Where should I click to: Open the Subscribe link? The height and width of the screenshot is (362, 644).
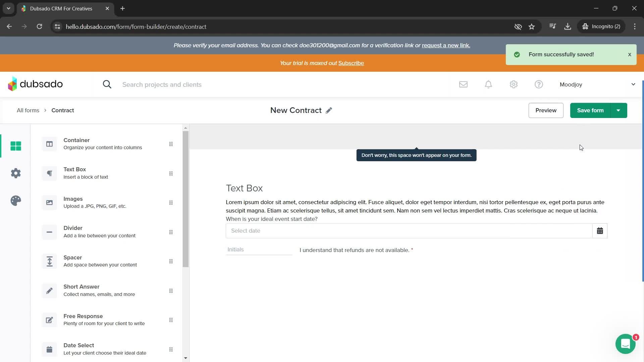coord(351,63)
